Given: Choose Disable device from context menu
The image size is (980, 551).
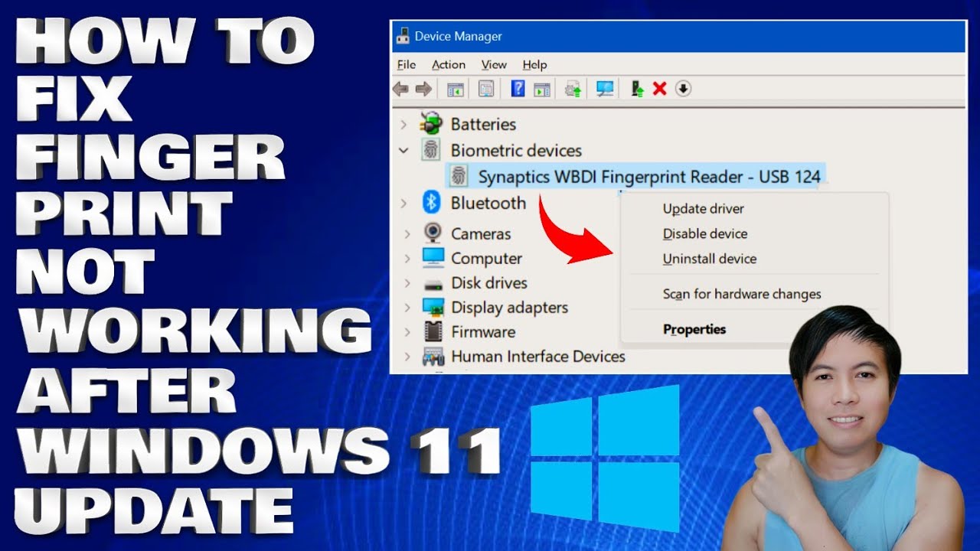Looking at the screenshot, I should (705, 233).
